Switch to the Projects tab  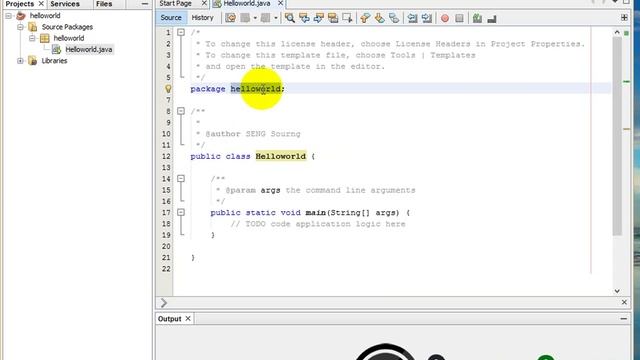pyautogui.click(x=20, y=4)
